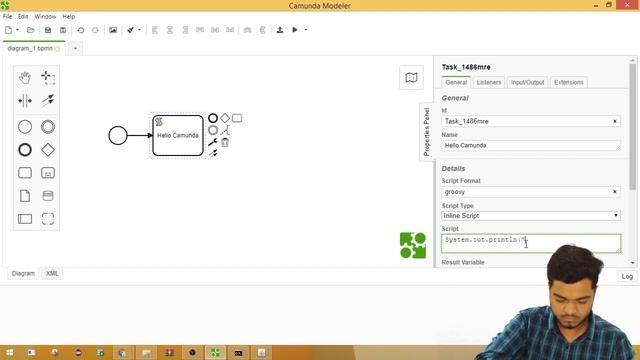Open file with the folder toolbar icon
Viewport: 640px width, 360px height.
30,30
